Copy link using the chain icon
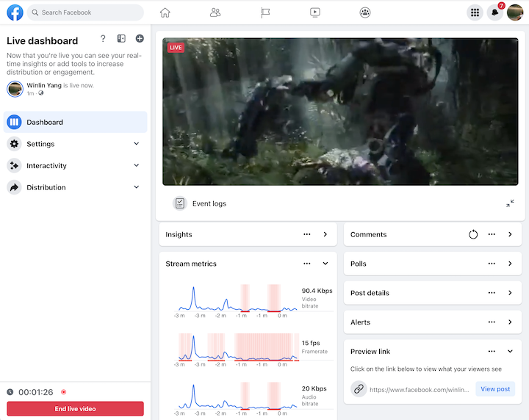Screen dimensions: 529x420 [x=359, y=389]
